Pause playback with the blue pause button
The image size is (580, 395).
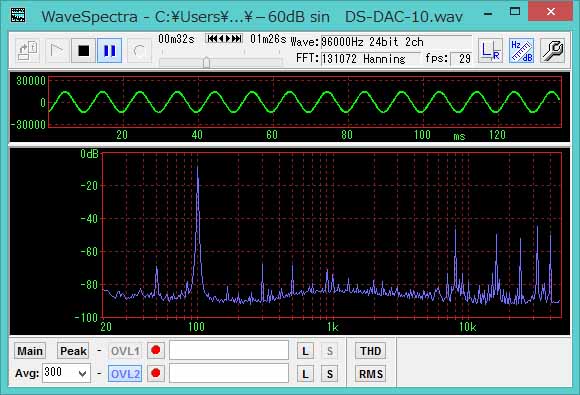click(109, 51)
